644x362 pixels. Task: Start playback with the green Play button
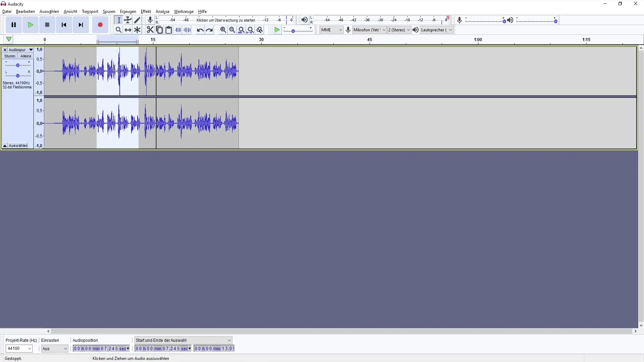[31, 25]
